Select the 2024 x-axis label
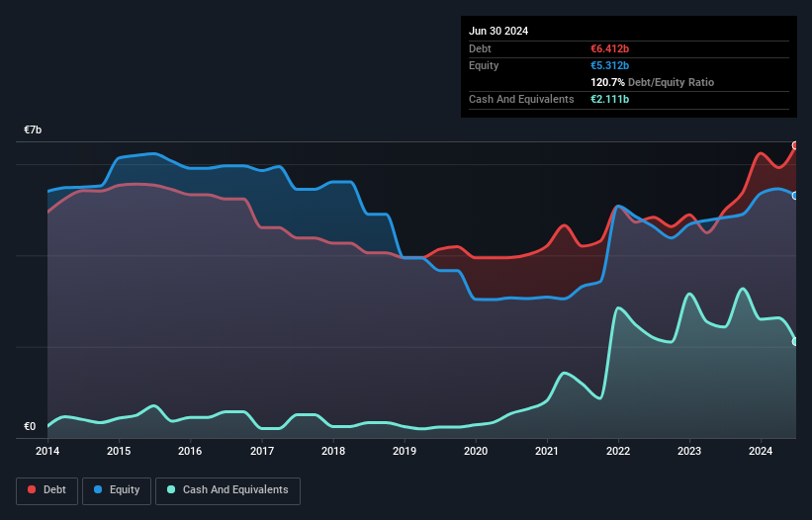 coord(761,451)
